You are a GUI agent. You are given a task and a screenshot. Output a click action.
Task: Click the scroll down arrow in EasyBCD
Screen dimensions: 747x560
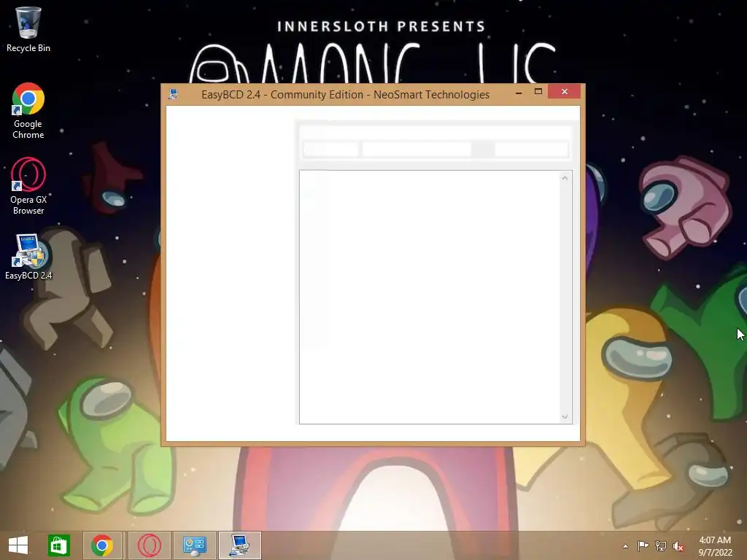pyautogui.click(x=565, y=416)
